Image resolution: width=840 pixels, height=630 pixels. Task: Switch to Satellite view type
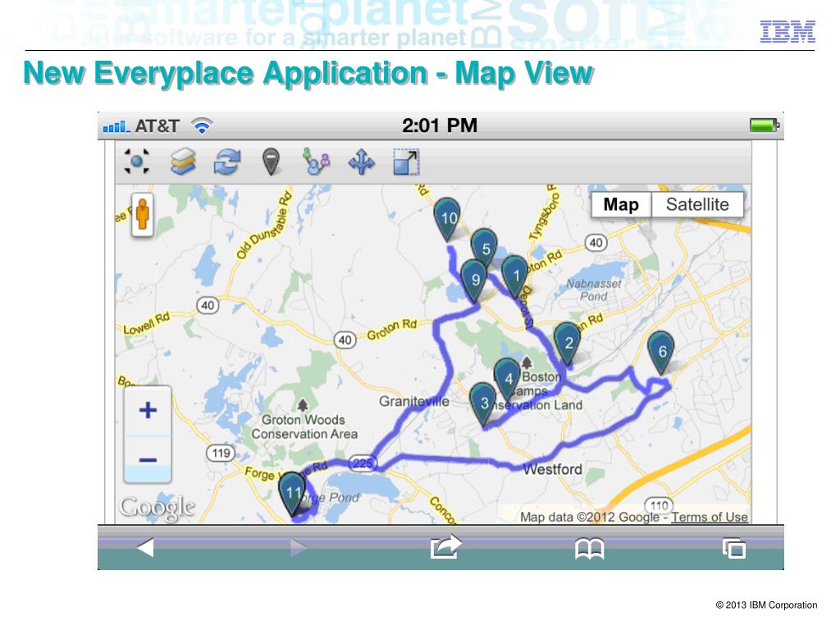(x=697, y=204)
